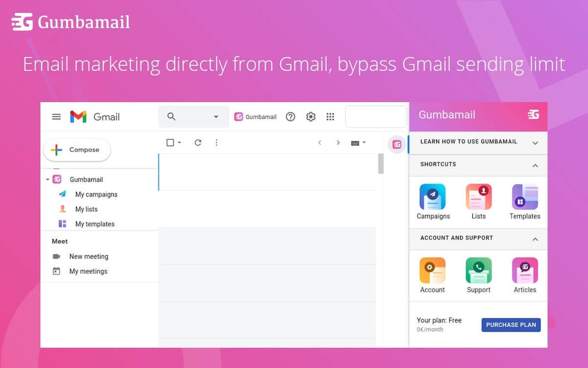Click the Compose button
588x368 pixels.
[x=77, y=150]
